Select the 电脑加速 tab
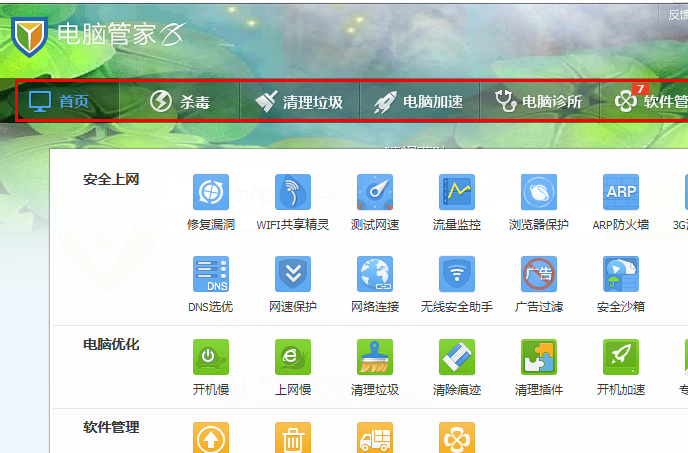This screenshot has height=453, width=688. click(x=419, y=101)
